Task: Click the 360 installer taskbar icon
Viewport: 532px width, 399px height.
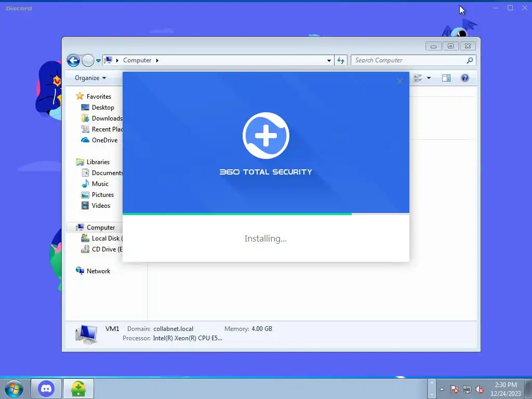Action: tap(78, 389)
